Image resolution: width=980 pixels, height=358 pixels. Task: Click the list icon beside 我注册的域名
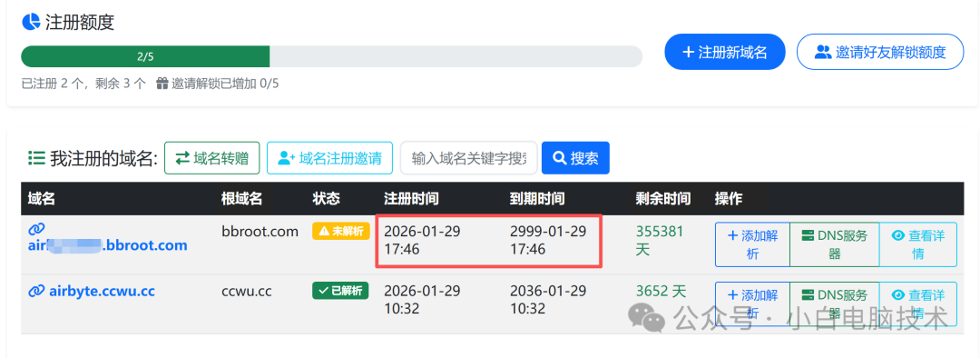click(36, 158)
